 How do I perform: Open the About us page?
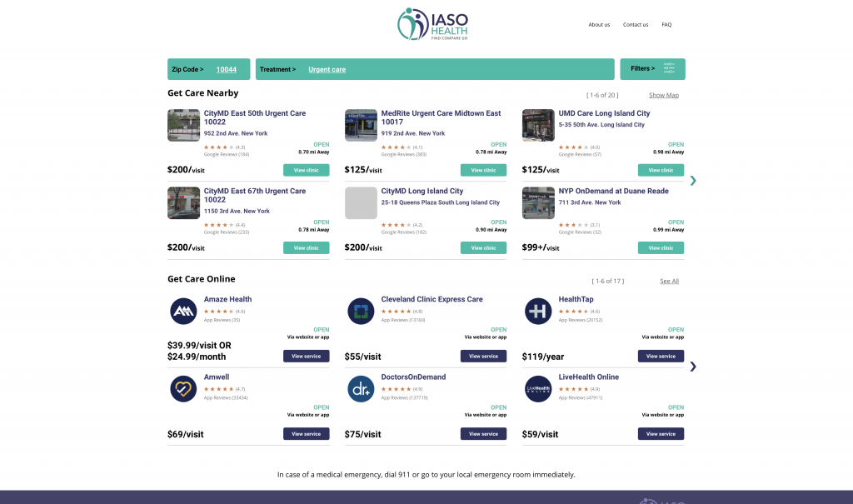pyautogui.click(x=599, y=24)
